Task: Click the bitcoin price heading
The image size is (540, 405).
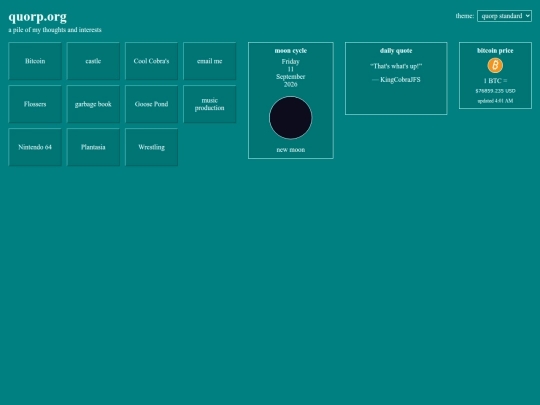Action: [495, 51]
